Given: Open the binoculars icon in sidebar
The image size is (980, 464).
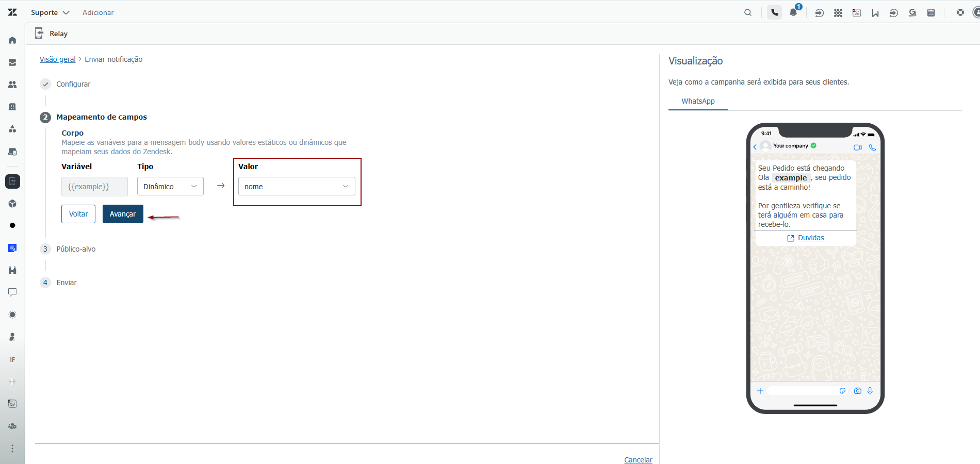Looking at the screenshot, I should (x=12, y=270).
